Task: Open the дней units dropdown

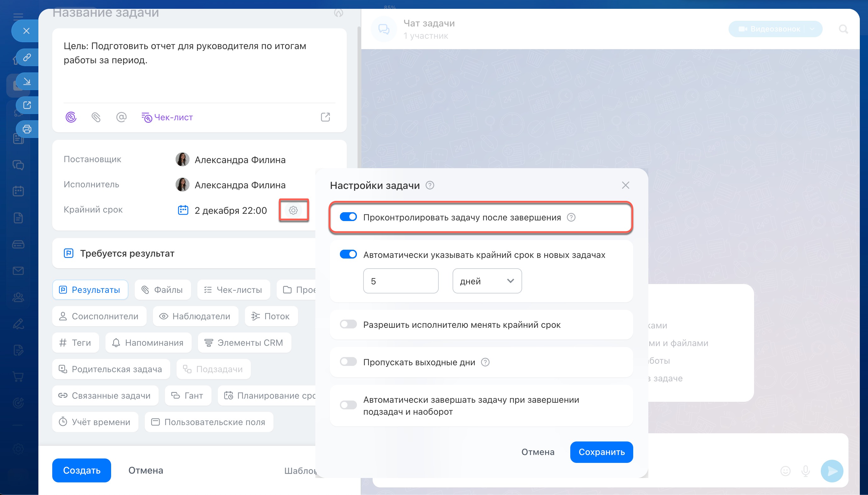Action: tap(487, 281)
